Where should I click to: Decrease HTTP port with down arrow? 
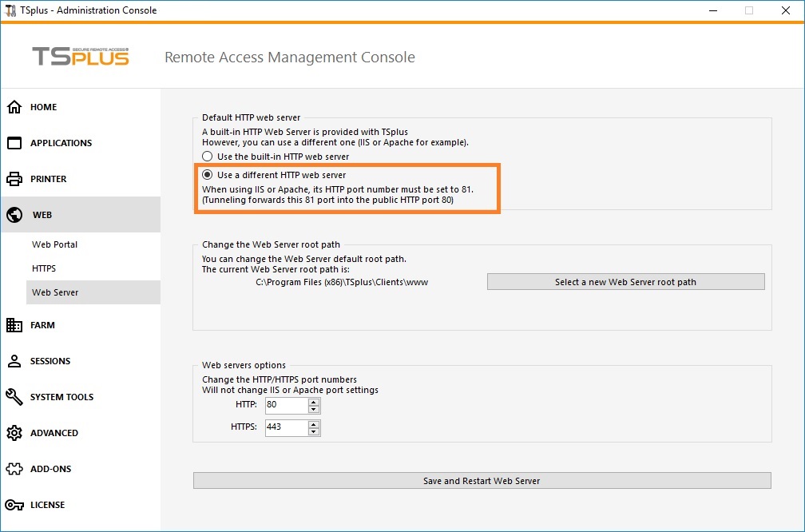point(314,410)
